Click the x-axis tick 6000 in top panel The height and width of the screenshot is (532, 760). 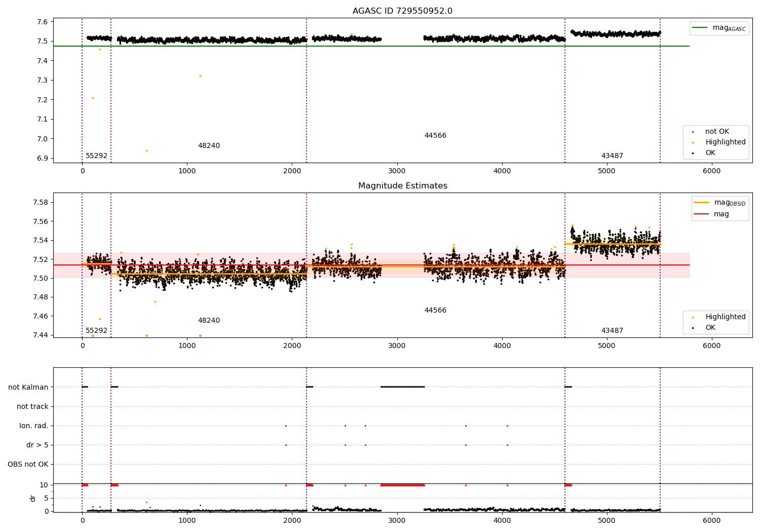711,171
